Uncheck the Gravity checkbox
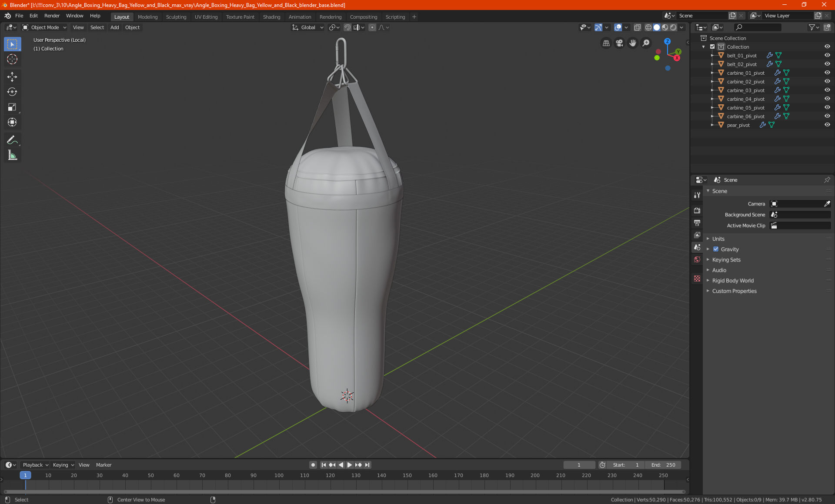Viewport: 835px width, 504px height. point(716,249)
